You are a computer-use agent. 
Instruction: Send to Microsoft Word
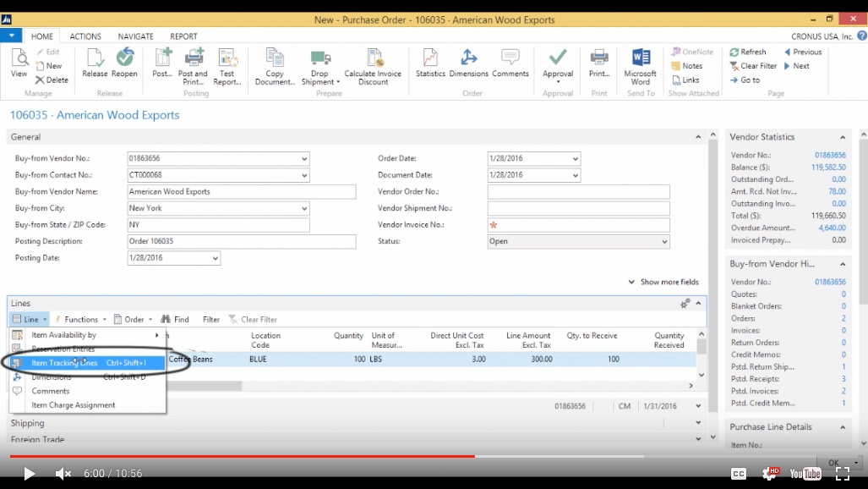pos(641,67)
